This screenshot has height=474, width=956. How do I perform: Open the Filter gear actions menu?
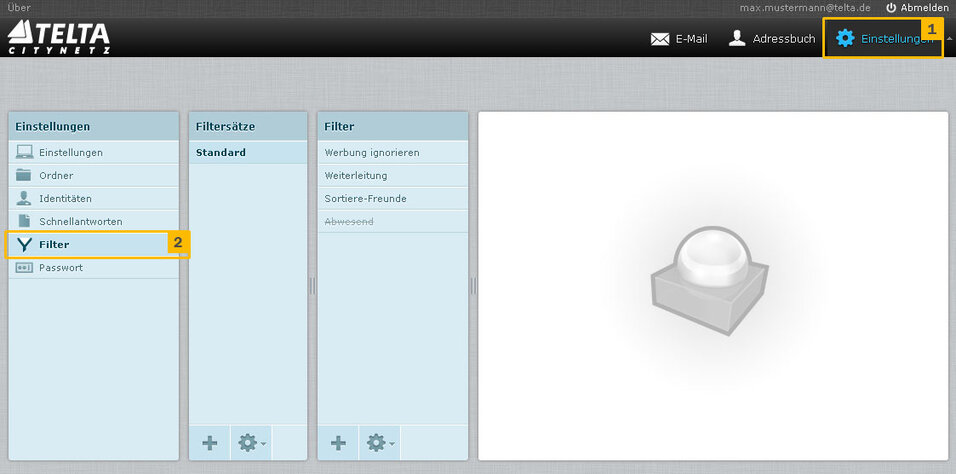point(380,443)
